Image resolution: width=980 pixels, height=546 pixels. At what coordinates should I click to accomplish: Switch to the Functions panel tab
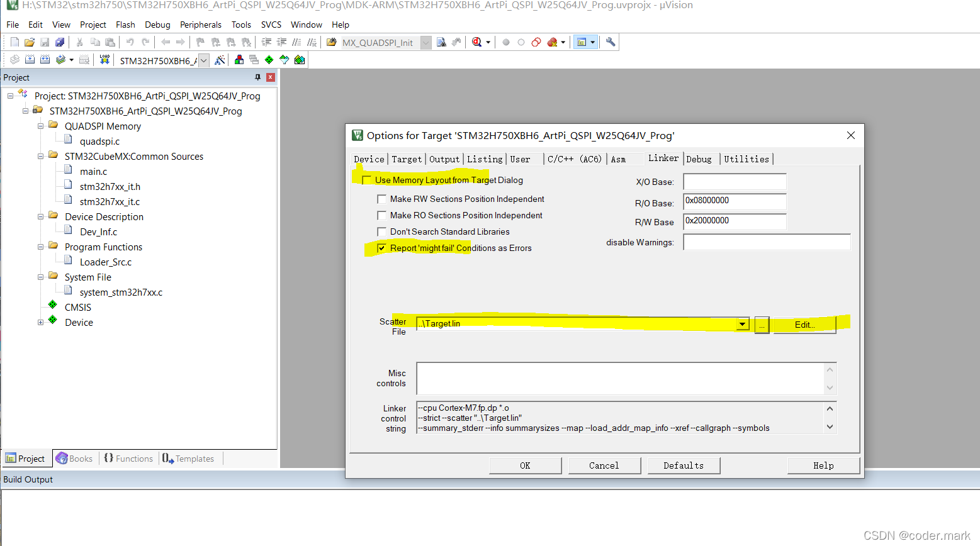tap(128, 459)
